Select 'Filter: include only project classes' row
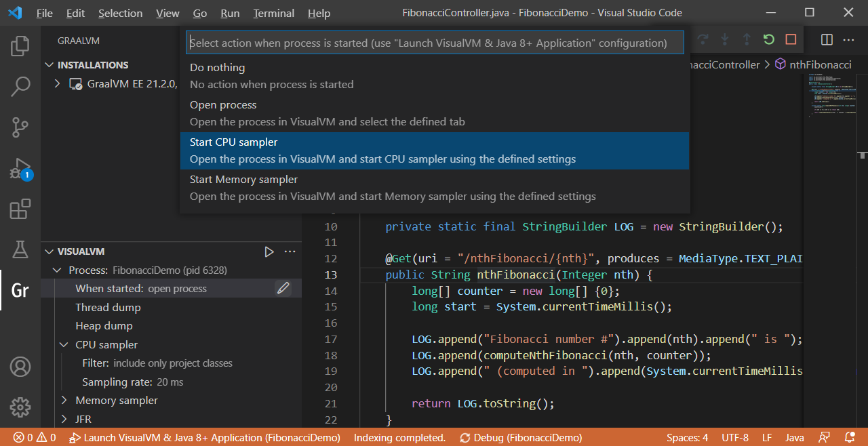Screen dimensions: 868x446 tap(171, 363)
